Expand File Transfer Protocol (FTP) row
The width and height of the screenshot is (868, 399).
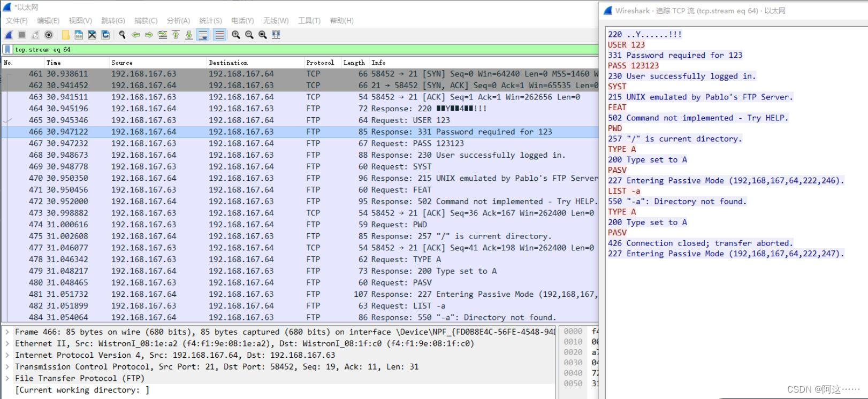tap(7, 378)
